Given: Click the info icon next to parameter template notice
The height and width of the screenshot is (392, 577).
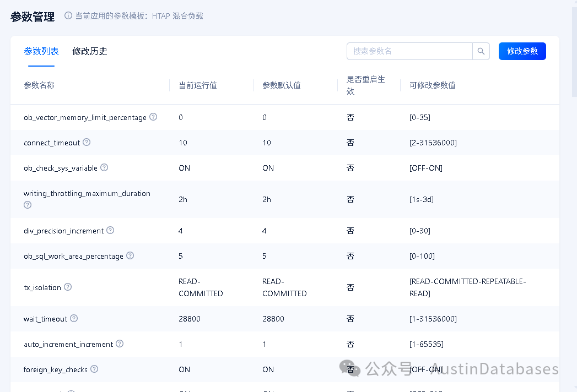Looking at the screenshot, I should pos(67,15).
